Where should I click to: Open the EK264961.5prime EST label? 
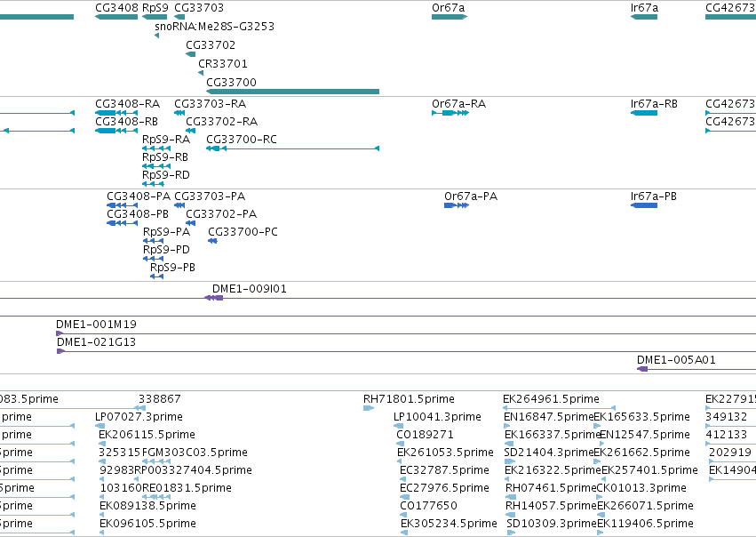(551, 399)
